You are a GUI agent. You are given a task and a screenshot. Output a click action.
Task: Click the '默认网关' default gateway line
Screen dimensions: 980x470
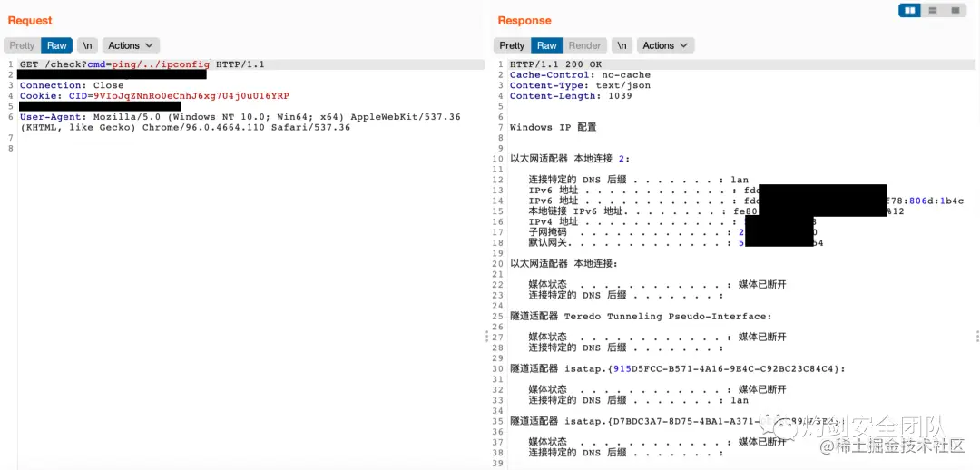point(676,243)
